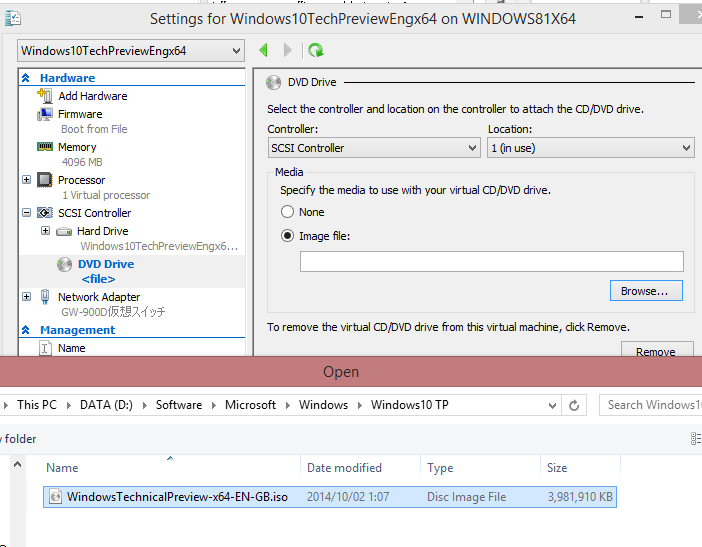
Task: Click the SCSI Controller icon
Action: coord(45,213)
